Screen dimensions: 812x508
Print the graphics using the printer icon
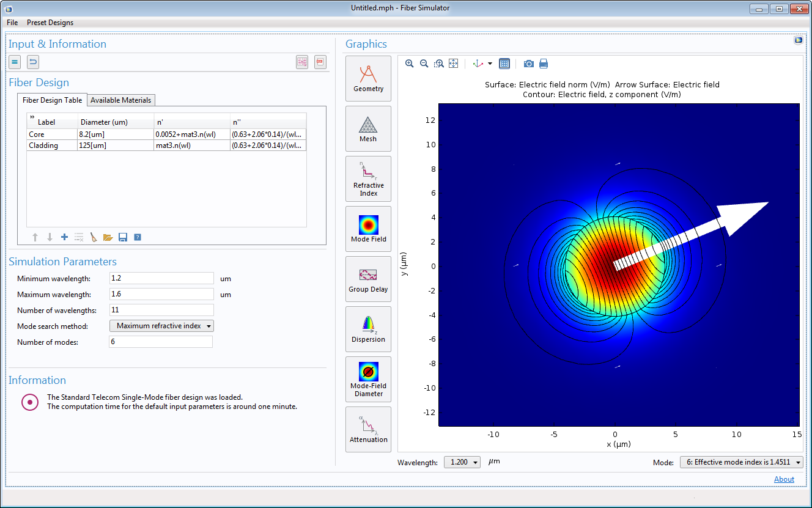544,64
